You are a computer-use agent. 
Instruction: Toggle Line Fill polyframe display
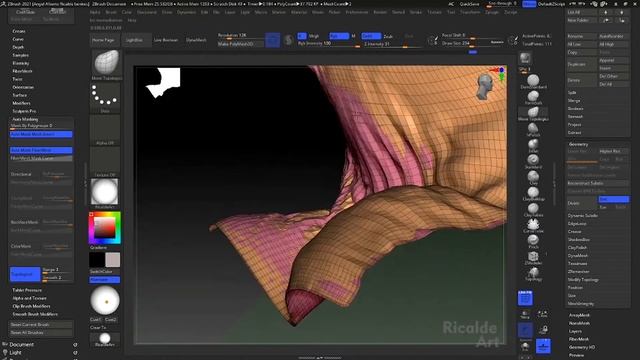(525, 298)
